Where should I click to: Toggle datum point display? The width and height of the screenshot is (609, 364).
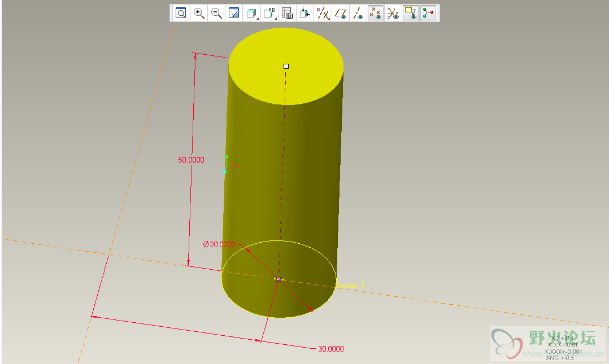point(376,13)
